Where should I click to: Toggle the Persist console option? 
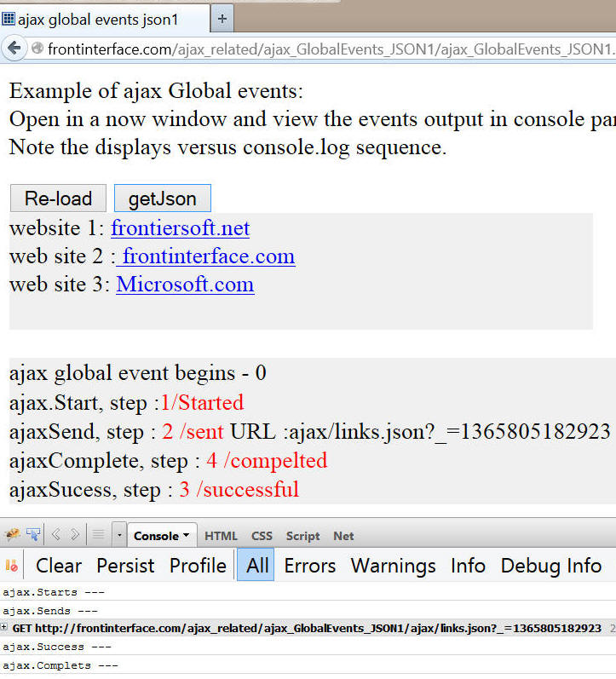pyautogui.click(x=125, y=566)
